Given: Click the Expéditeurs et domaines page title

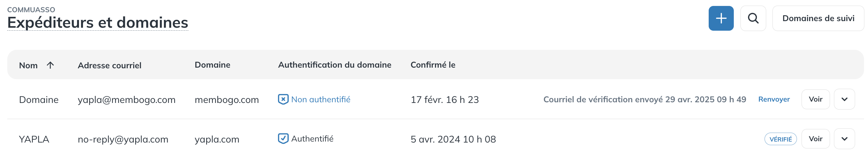Looking at the screenshot, I should click(98, 23).
